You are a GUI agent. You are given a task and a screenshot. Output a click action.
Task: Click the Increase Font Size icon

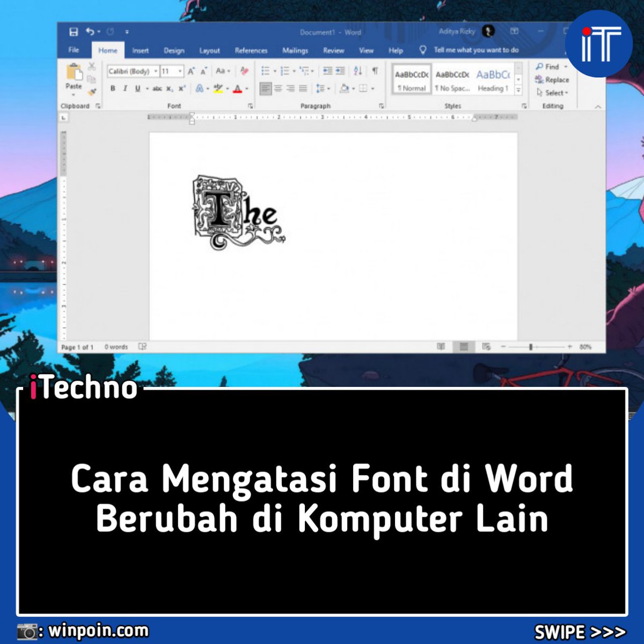(191, 71)
